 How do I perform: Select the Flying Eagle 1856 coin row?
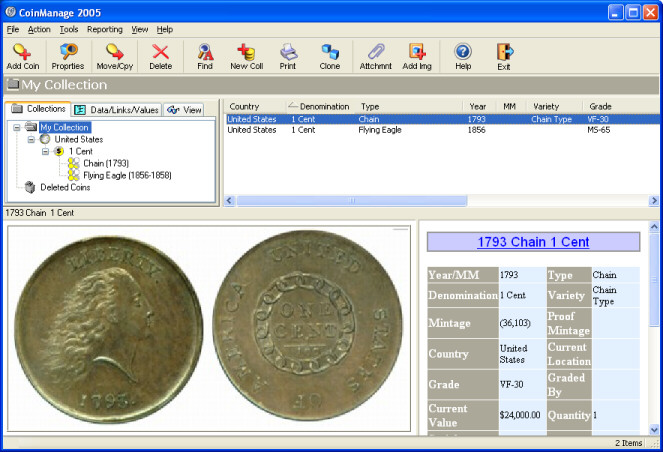[x=442, y=130]
